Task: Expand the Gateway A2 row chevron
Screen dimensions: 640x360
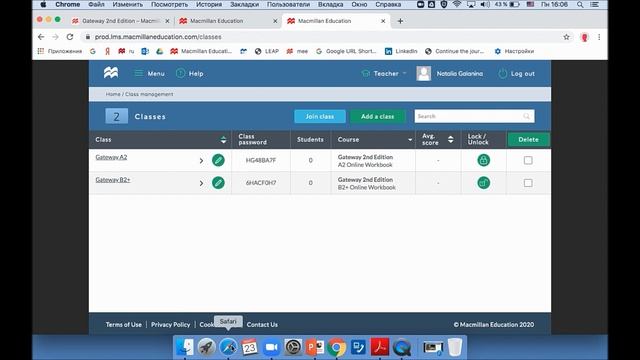Action: tap(201, 160)
